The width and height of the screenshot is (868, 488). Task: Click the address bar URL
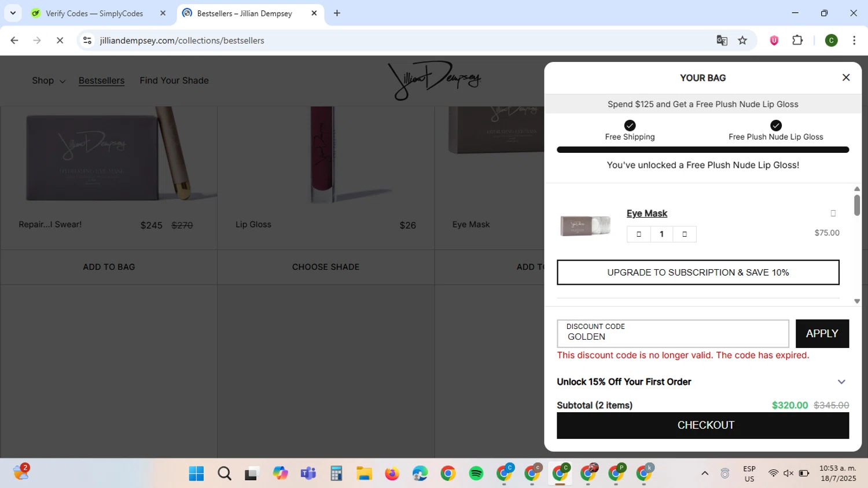pos(182,41)
